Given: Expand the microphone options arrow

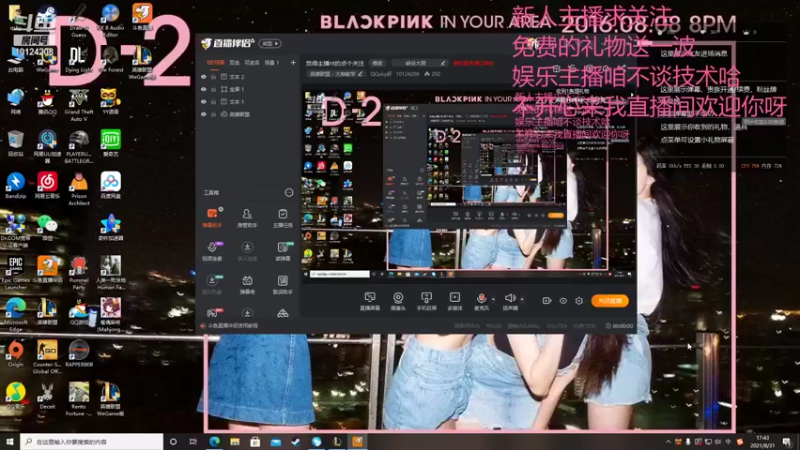Looking at the screenshot, I should click(493, 299).
